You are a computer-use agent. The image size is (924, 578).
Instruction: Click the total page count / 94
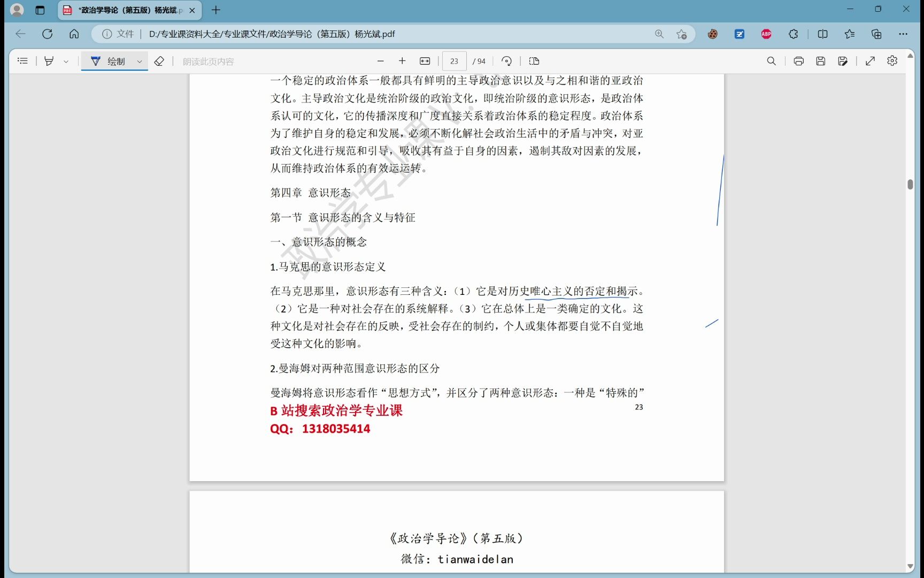[479, 61]
